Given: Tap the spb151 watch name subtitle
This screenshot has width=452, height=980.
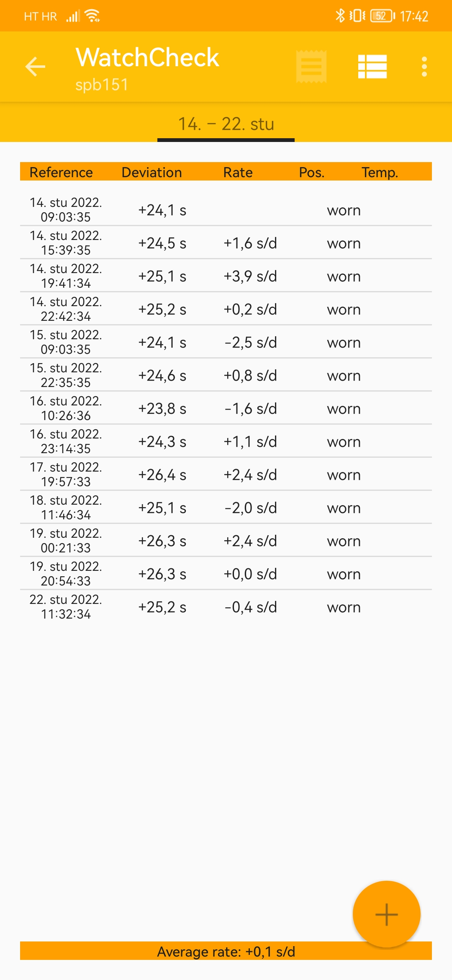Looking at the screenshot, I should pyautogui.click(x=102, y=85).
